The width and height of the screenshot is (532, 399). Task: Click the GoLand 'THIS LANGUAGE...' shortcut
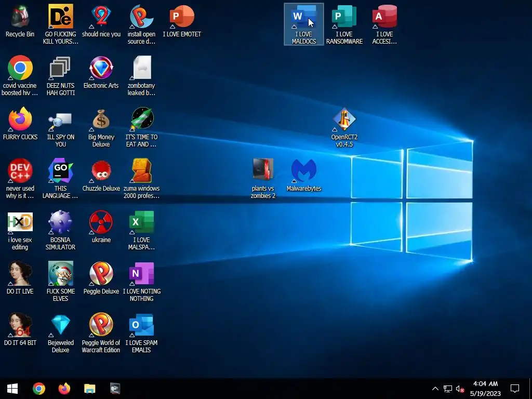tap(60, 179)
